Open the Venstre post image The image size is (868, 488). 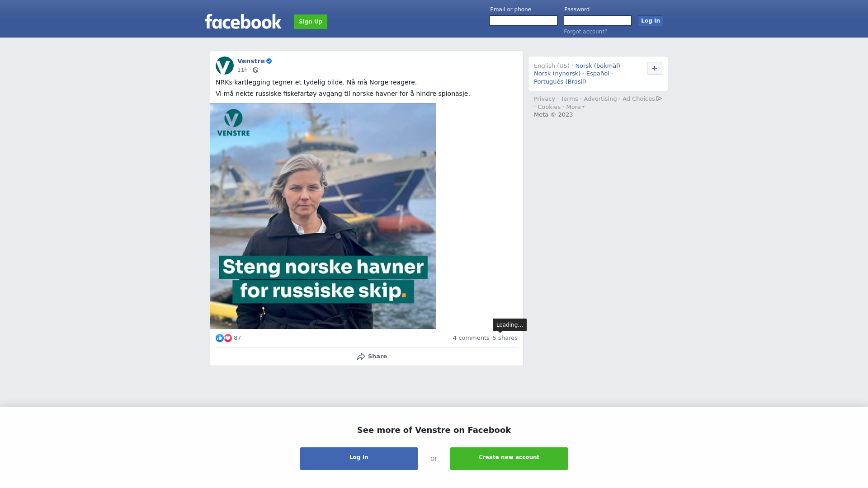click(323, 216)
